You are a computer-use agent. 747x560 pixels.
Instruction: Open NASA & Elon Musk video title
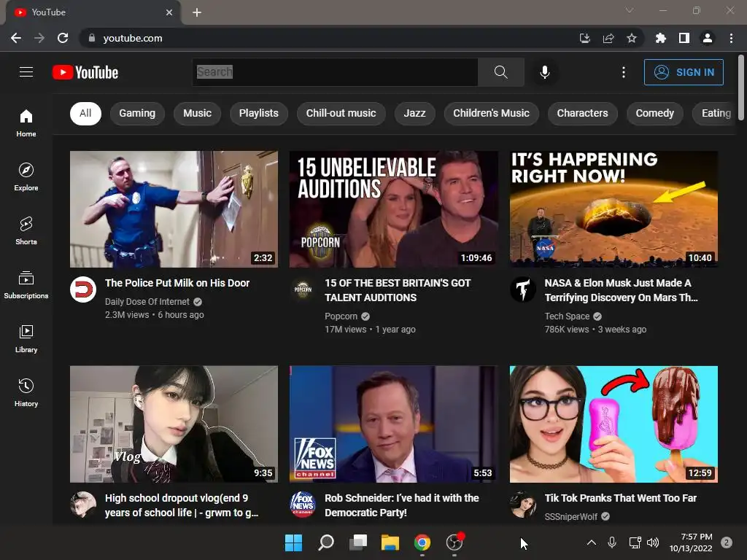(622, 290)
